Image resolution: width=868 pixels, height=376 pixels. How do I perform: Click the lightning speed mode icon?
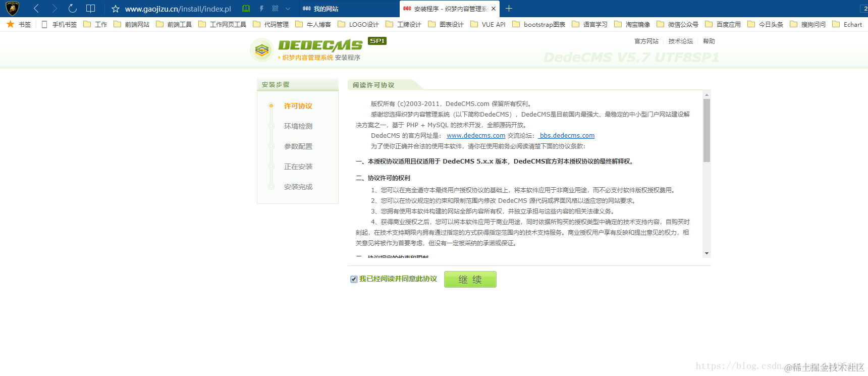[x=261, y=9]
